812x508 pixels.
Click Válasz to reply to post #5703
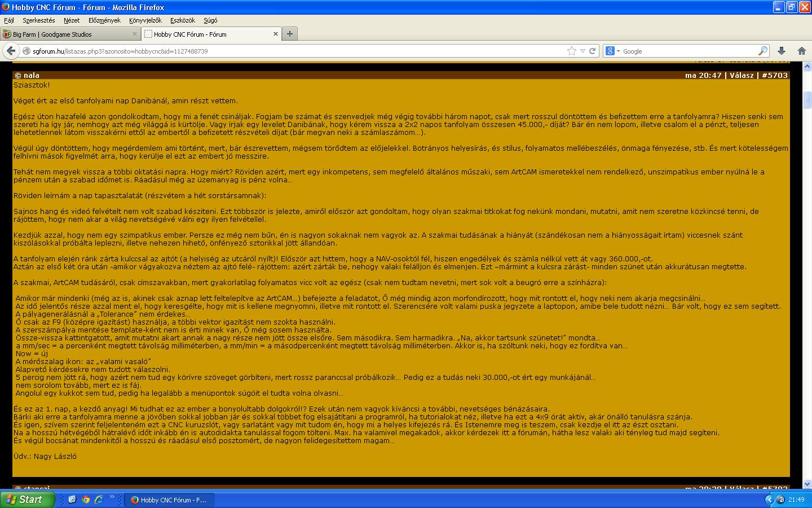(x=742, y=75)
